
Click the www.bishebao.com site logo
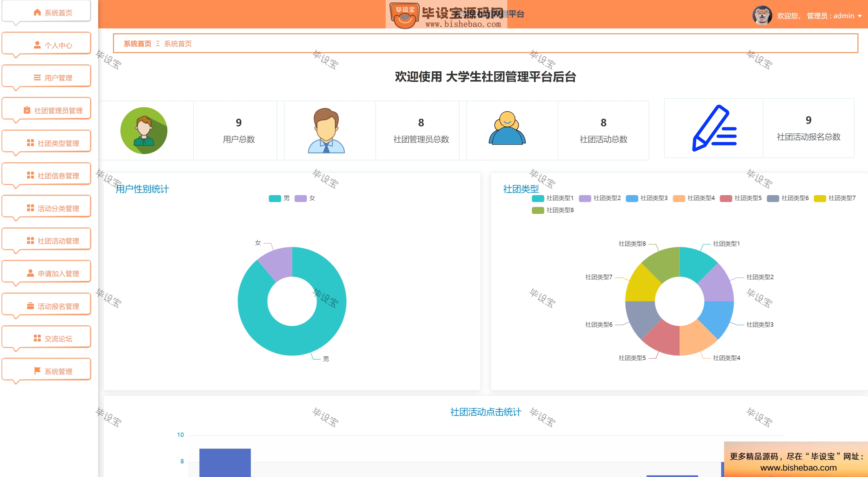446,15
